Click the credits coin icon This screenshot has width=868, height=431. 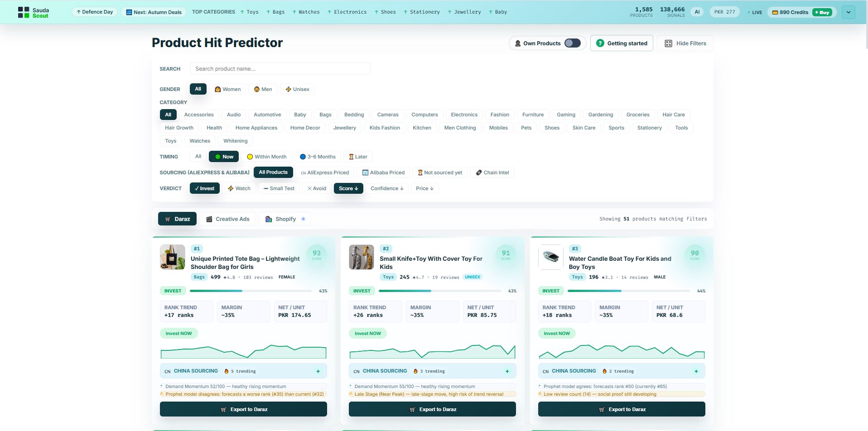(x=775, y=12)
